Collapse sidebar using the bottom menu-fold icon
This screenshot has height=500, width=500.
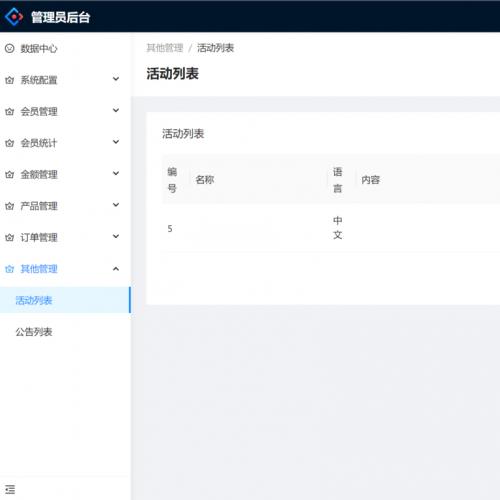coord(10,489)
